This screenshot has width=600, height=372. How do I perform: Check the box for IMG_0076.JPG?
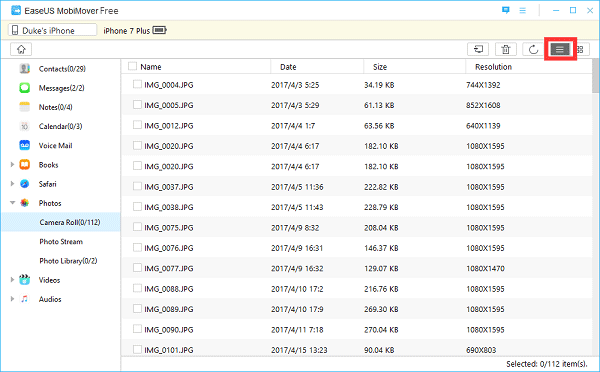pyautogui.click(x=137, y=248)
